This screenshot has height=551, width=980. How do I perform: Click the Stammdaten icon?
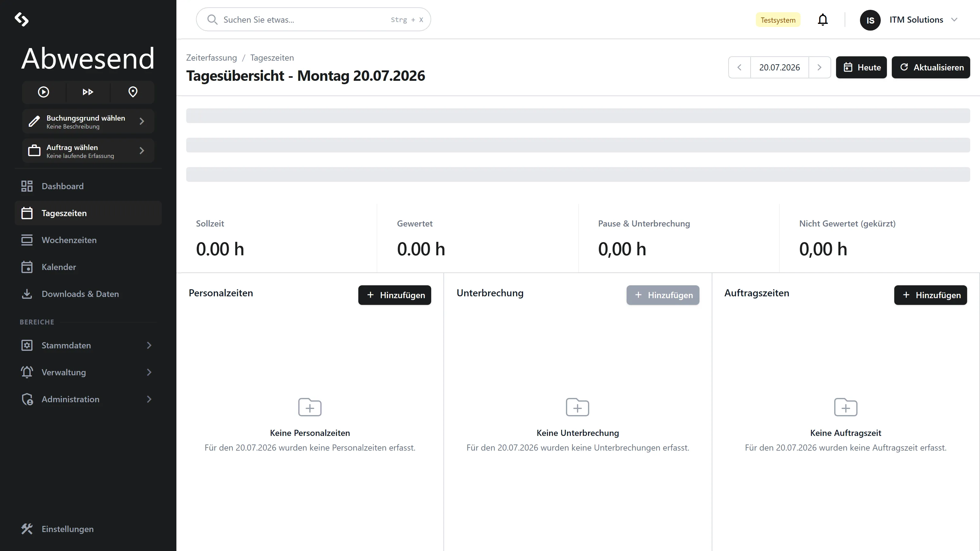pyautogui.click(x=27, y=345)
